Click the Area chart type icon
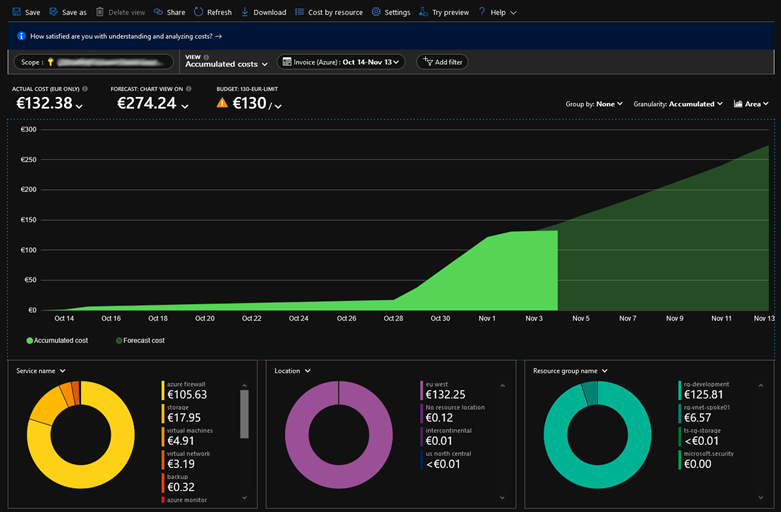This screenshot has height=512, width=781. click(x=738, y=104)
